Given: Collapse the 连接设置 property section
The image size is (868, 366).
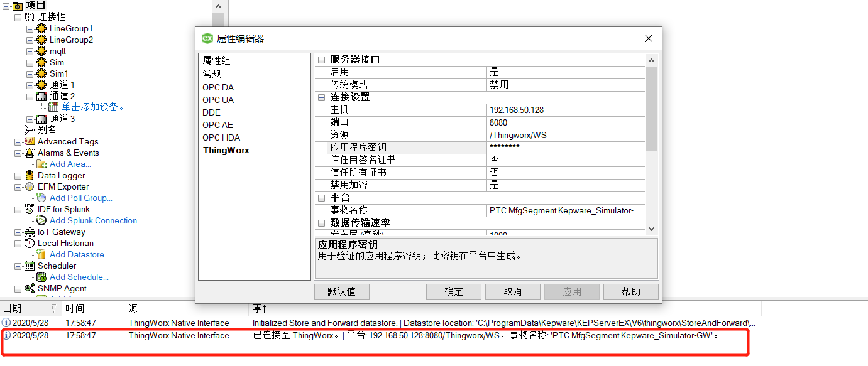Looking at the screenshot, I should [x=322, y=97].
